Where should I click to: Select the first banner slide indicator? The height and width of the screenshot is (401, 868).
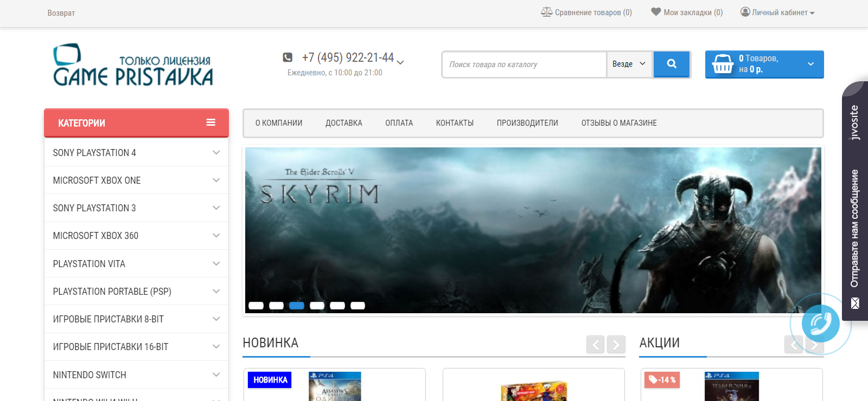pos(256,306)
